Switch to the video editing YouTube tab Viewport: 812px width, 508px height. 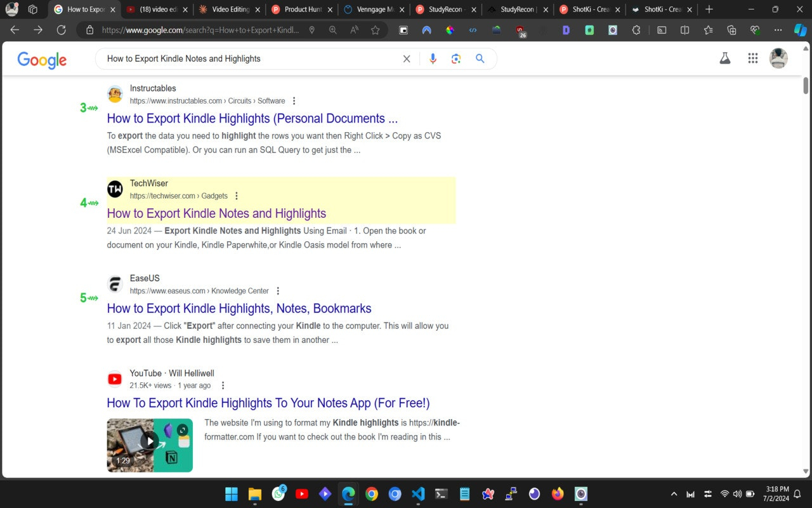(x=157, y=10)
